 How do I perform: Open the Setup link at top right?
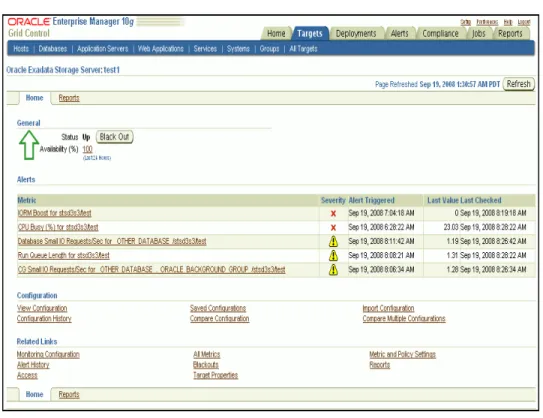tap(465, 22)
